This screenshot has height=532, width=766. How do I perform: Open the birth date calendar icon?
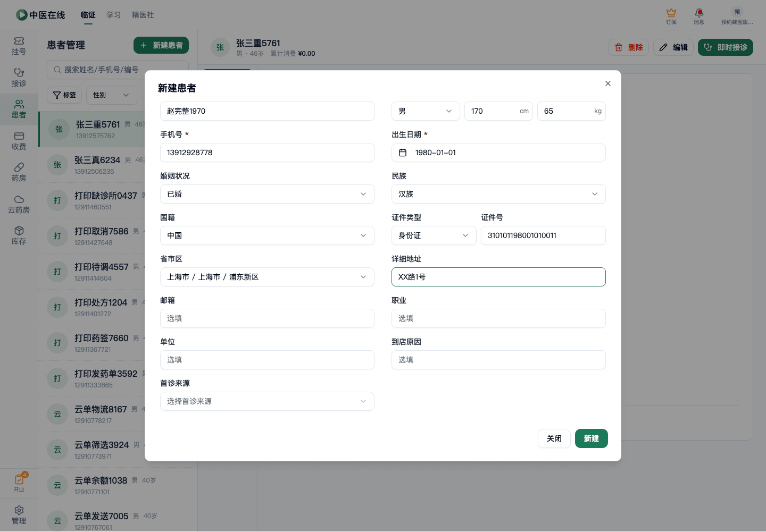click(403, 153)
